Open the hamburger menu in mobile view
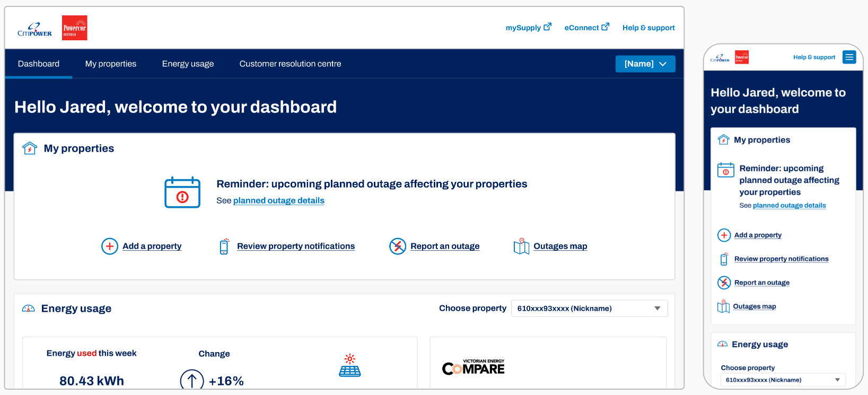This screenshot has width=868, height=395. point(849,57)
